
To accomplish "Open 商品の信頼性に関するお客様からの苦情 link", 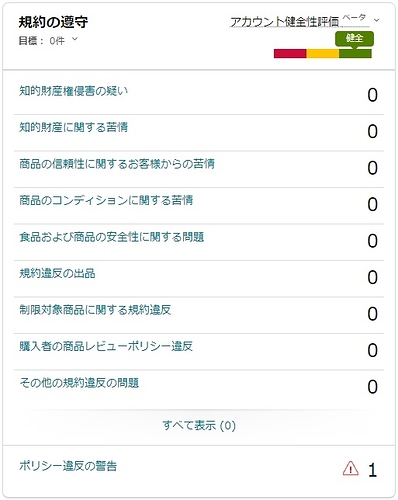I will click(117, 164).
